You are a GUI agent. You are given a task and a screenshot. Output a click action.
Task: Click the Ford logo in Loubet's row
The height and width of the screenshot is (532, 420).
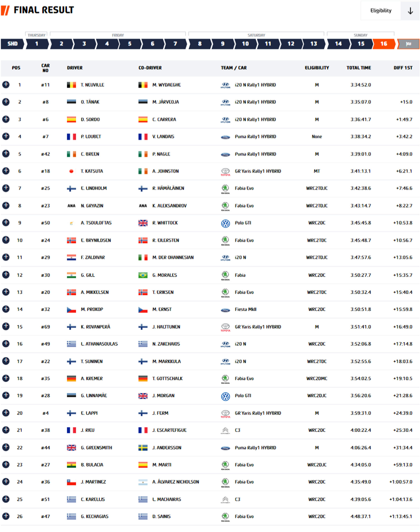(x=225, y=137)
